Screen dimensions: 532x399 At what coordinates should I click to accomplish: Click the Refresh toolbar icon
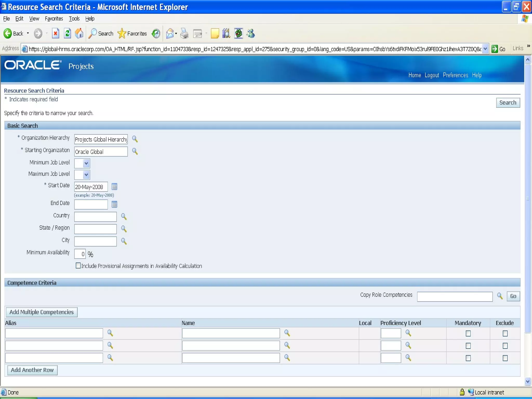pos(67,34)
